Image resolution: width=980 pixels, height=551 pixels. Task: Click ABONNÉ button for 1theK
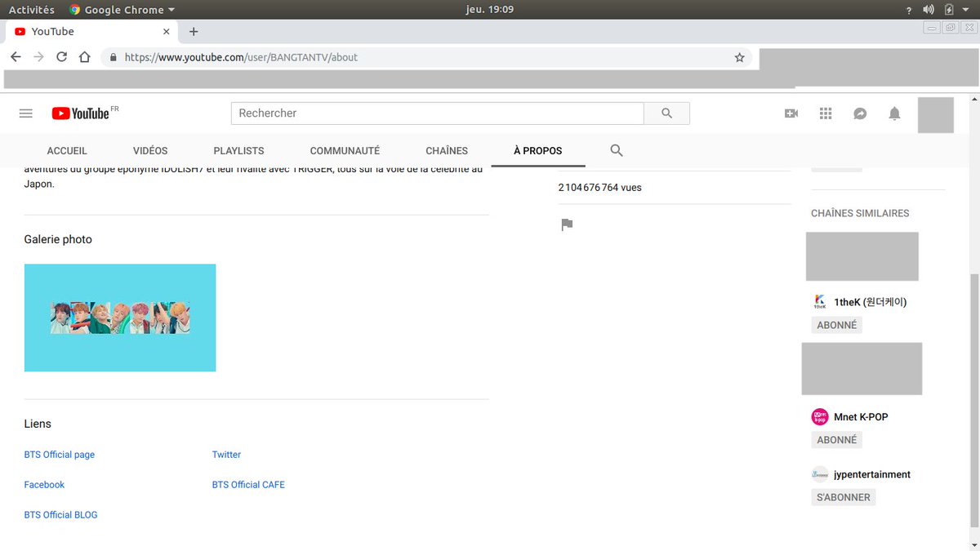tap(837, 325)
